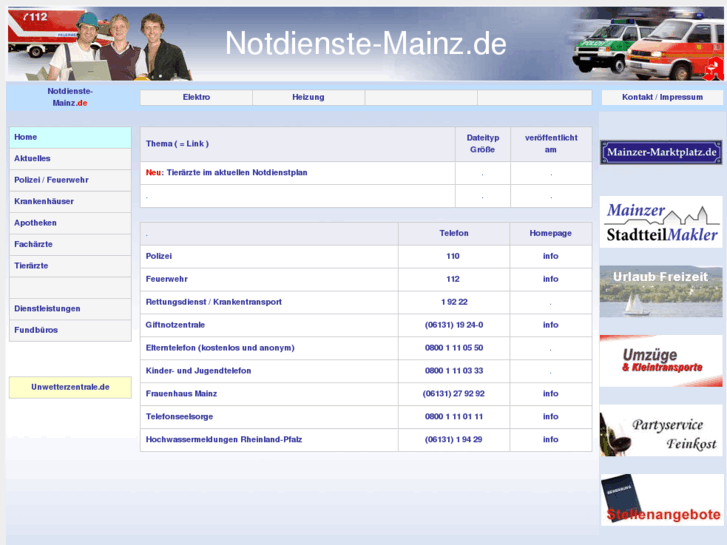
Task: Click the Telefon column header
Action: [x=454, y=233]
